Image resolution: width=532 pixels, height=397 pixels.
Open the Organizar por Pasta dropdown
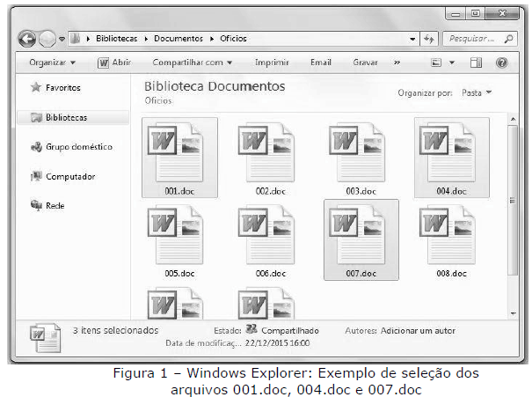tap(477, 92)
